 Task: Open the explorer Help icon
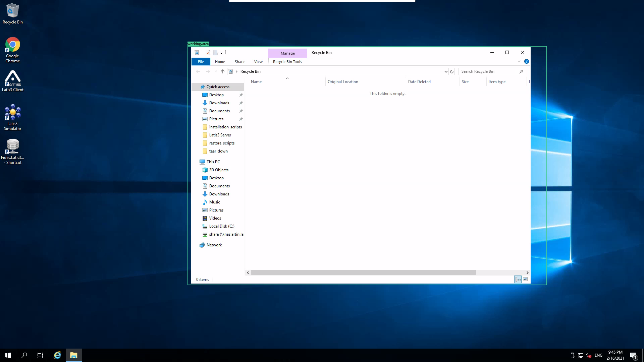tap(526, 61)
